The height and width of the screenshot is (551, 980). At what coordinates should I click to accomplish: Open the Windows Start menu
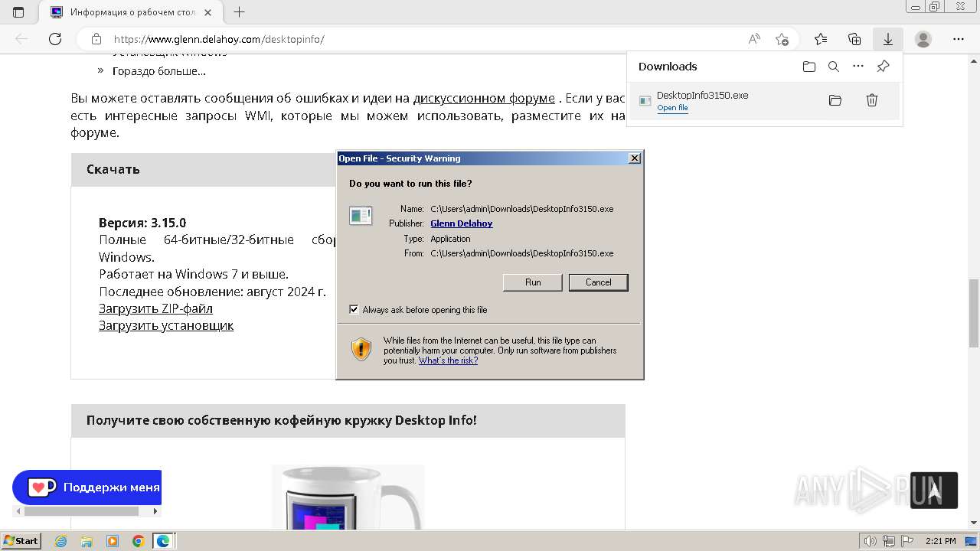click(21, 541)
